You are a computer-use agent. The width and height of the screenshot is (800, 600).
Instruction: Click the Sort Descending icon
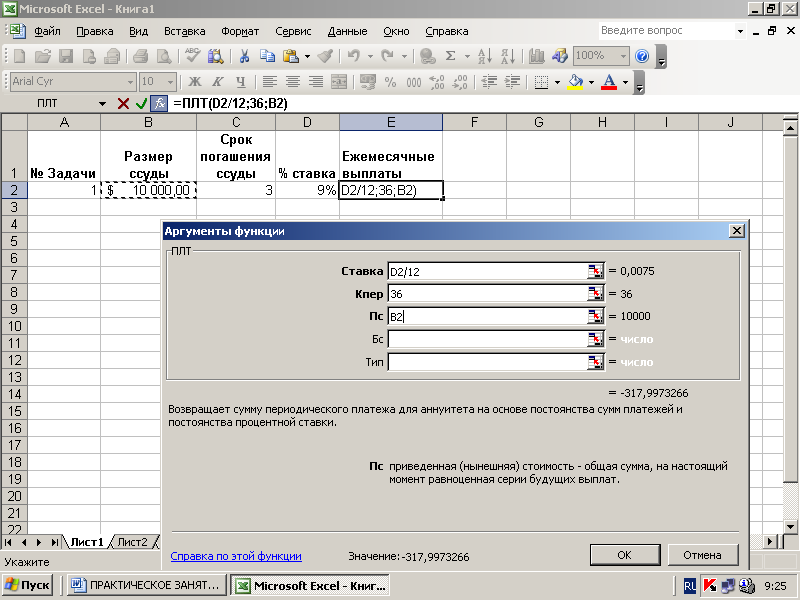point(508,56)
